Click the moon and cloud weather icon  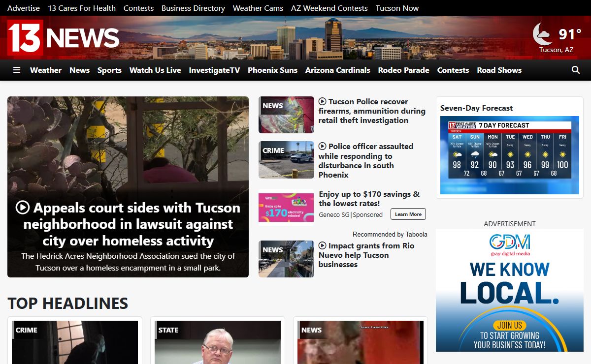pos(542,34)
